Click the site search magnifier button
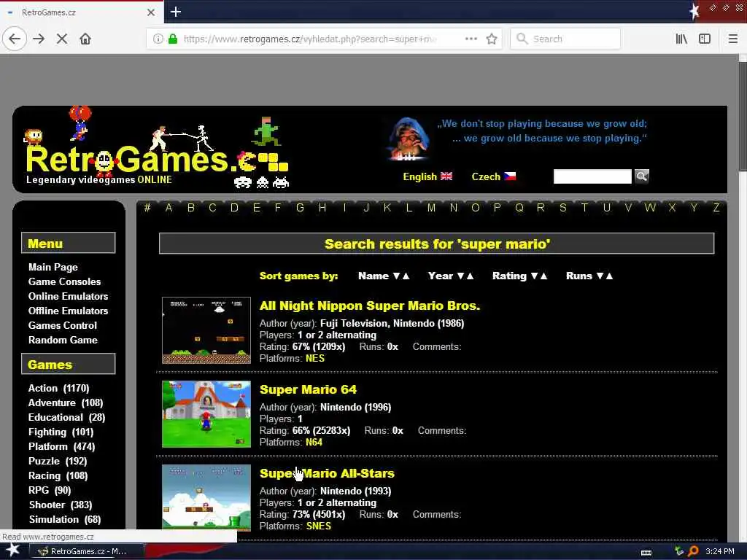The height and width of the screenshot is (560, 747). point(642,176)
